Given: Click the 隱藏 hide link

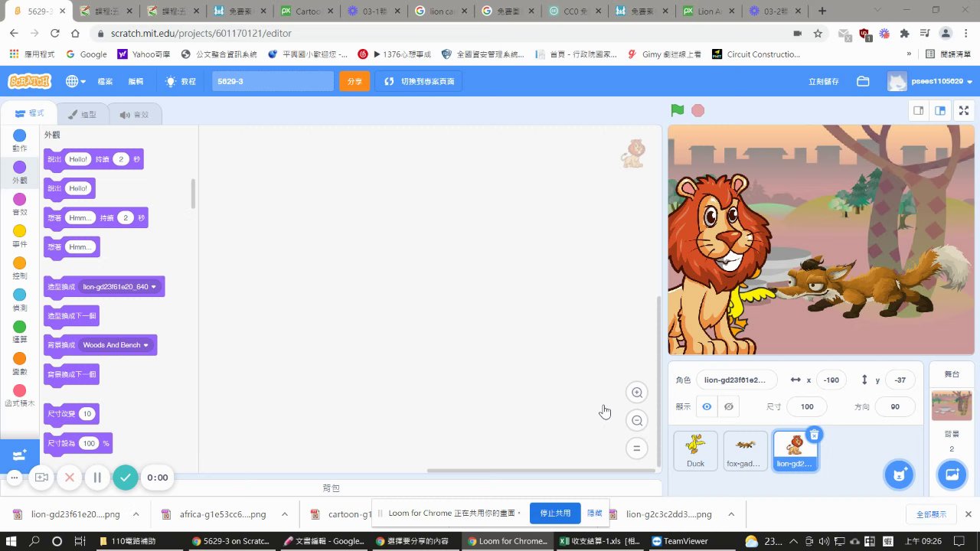Looking at the screenshot, I should pyautogui.click(x=594, y=513).
